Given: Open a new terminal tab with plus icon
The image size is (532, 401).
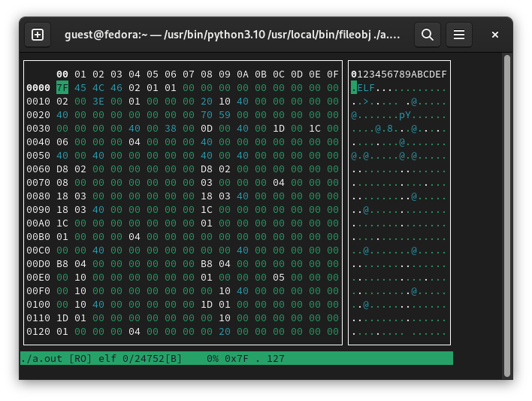Looking at the screenshot, I should tap(38, 35).
